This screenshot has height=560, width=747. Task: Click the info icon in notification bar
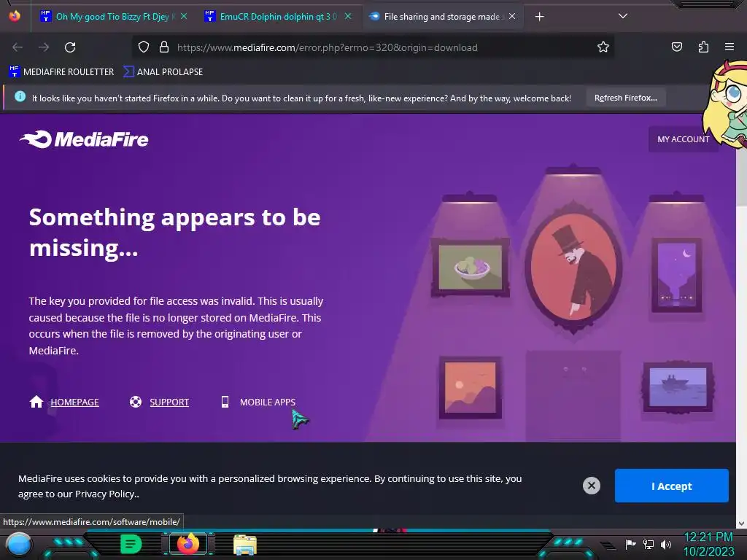coord(20,96)
